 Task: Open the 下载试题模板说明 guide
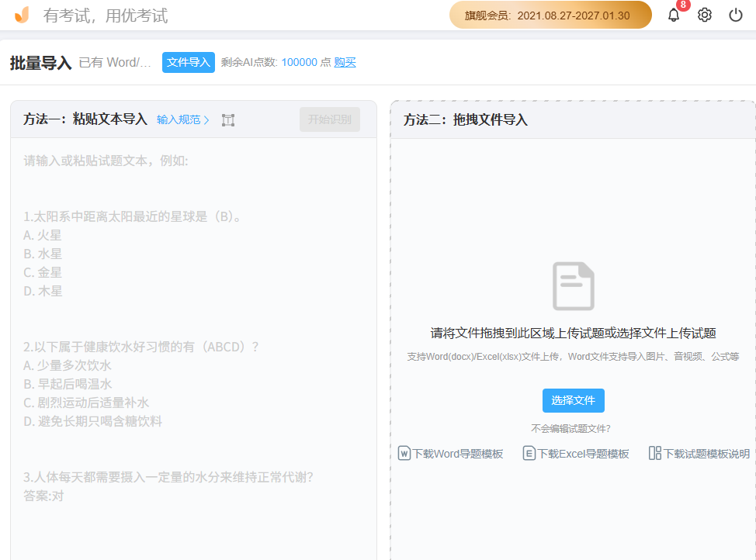click(706, 452)
